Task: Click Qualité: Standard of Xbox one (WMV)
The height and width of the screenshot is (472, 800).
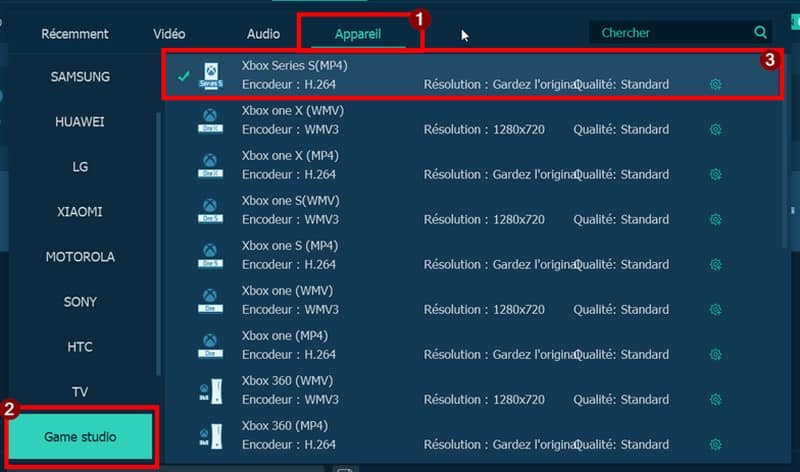Action: pos(621,310)
